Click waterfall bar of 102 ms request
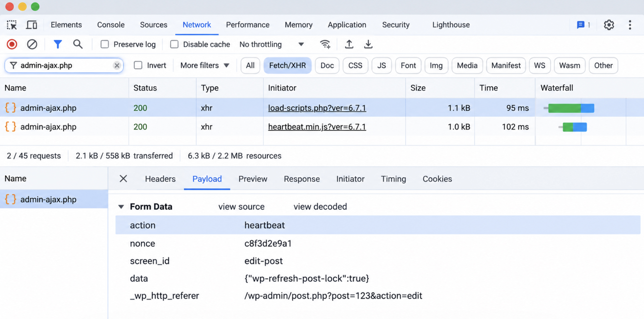Viewport: 644px width, 319px height. click(573, 127)
